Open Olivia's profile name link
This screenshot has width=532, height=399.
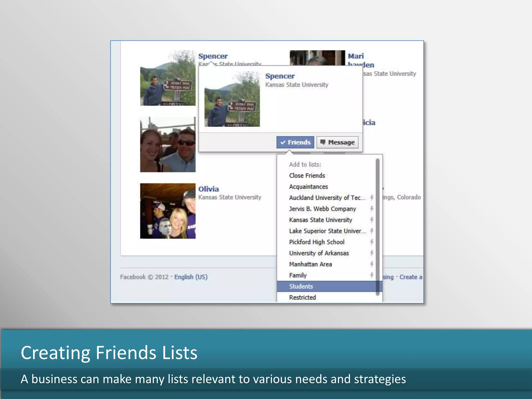tap(209, 189)
